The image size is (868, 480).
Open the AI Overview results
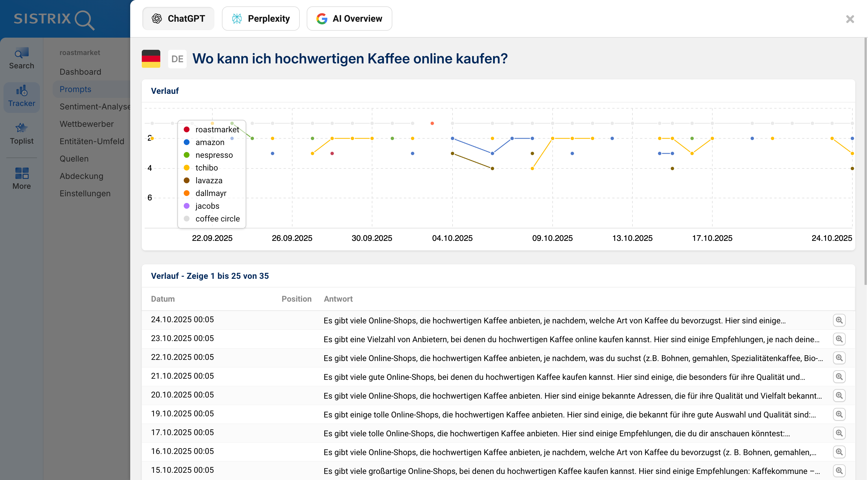[349, 19]
